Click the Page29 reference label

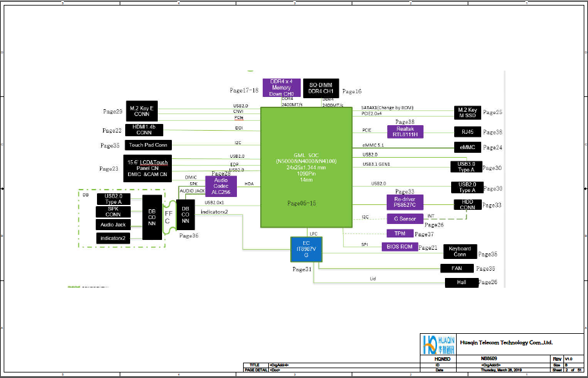(x=113, y=112)
